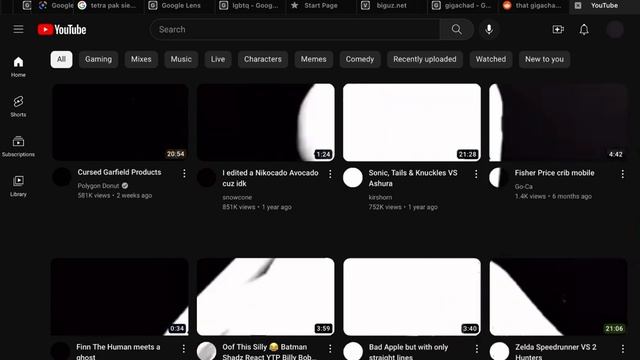Image resolution: width=640 pixels, height=360 pixels.
Task: Switch to the tetra pak browser tab
Action: 109,6
